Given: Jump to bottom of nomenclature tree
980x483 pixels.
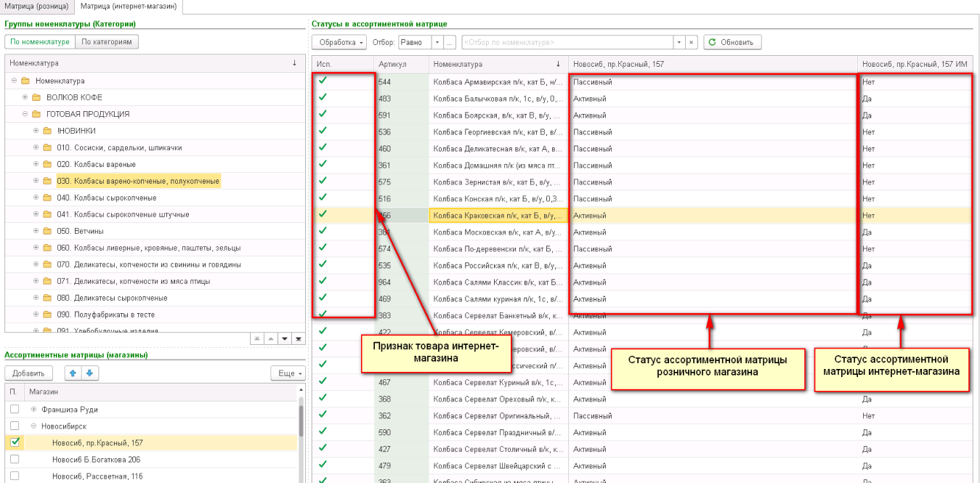Looking at the screenshot, I should (298, 339).
